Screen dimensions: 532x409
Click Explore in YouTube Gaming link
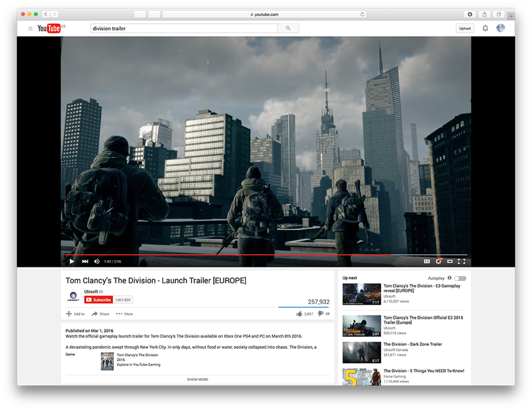click(139, 365)
